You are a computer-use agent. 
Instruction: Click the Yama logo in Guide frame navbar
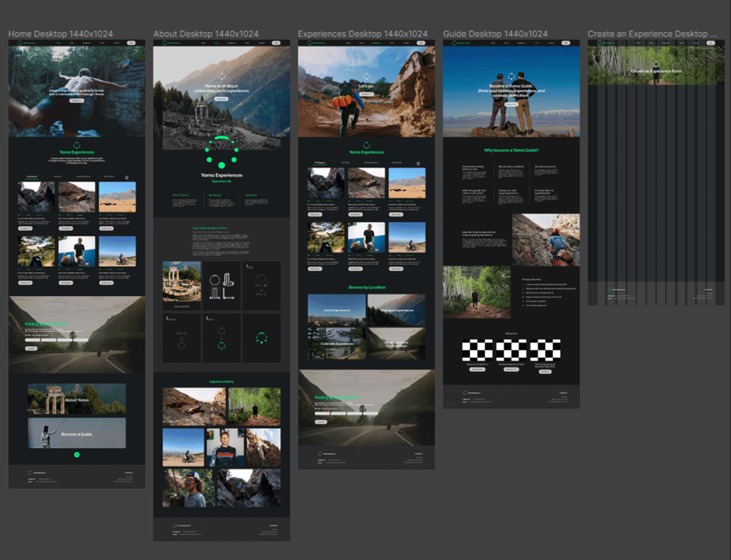[454, 43]
